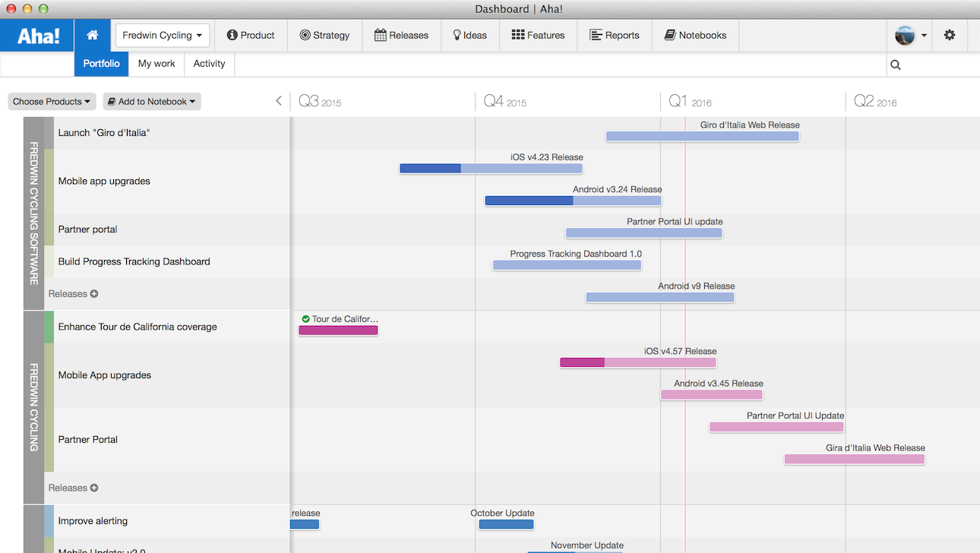Click the green color tab beside Enhance Tour de California
This screenshot has height=553, width=980.
49,327
